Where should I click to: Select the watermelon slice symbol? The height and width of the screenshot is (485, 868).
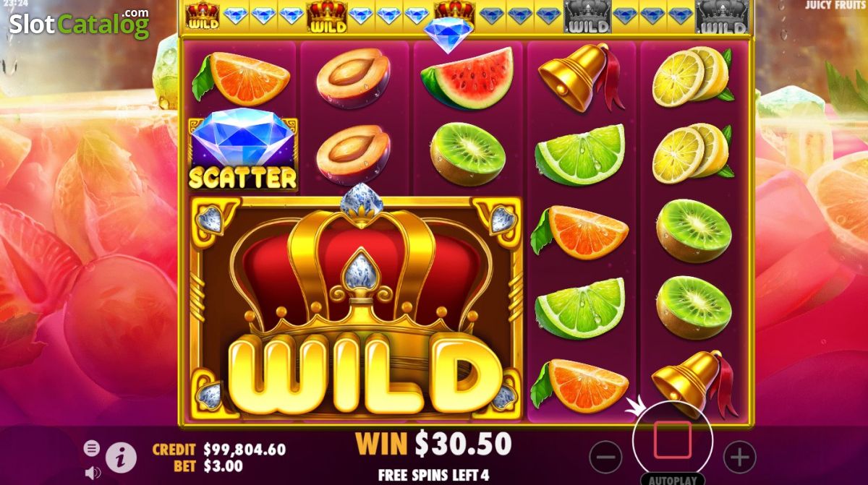tap(467, 78)
